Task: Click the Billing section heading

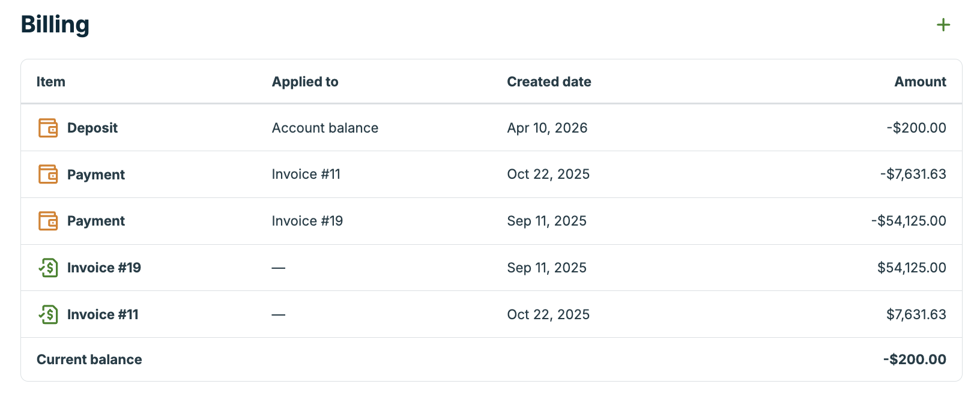Action: pyautogui.click(x=55, y=25)
